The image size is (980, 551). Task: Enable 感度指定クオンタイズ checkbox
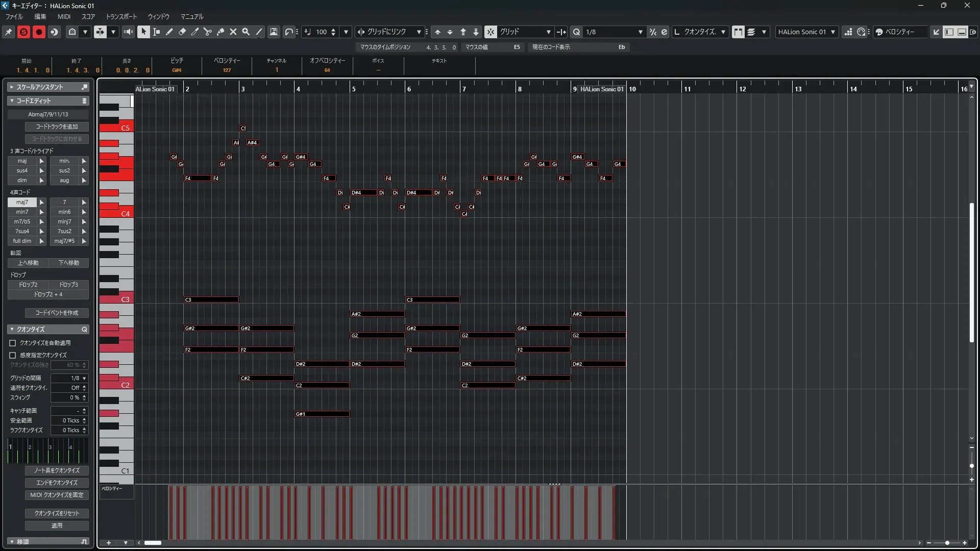[x=13, y=355]
